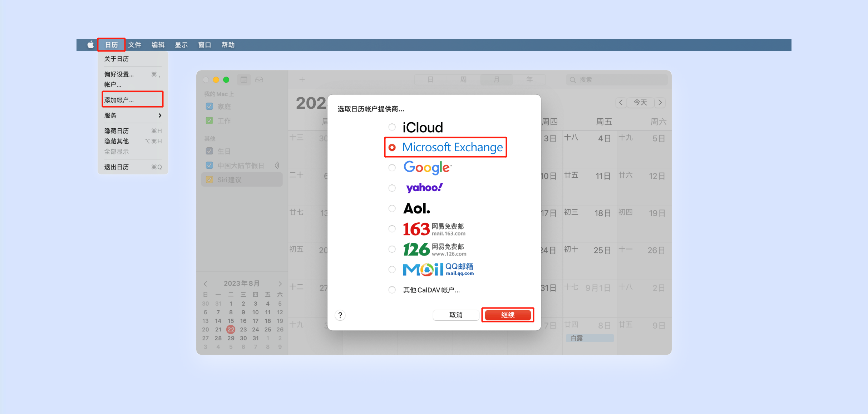Image resolution: width=868 pixels, height=414 pixels.
Task: Click the 继续 continue button
Action: [x=508, y=315]
